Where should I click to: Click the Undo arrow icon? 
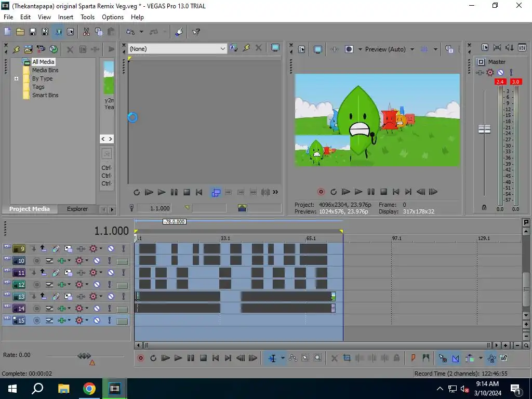[x=130, y=32]
